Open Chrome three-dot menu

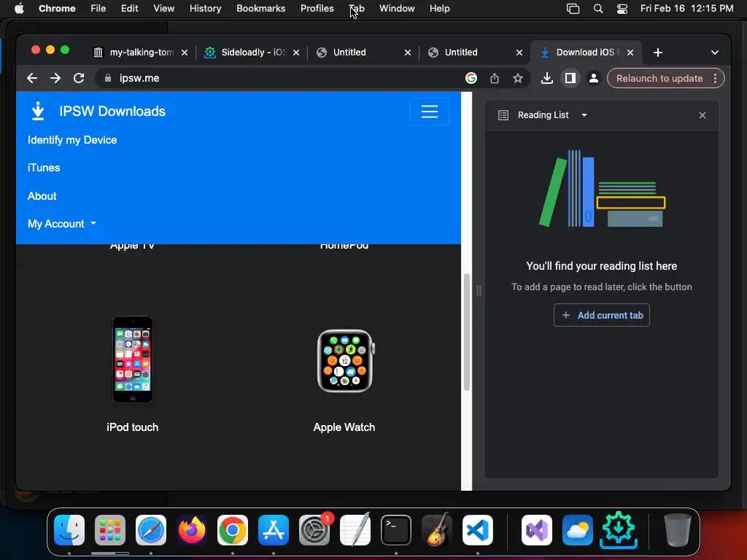(x=715, y=78)
